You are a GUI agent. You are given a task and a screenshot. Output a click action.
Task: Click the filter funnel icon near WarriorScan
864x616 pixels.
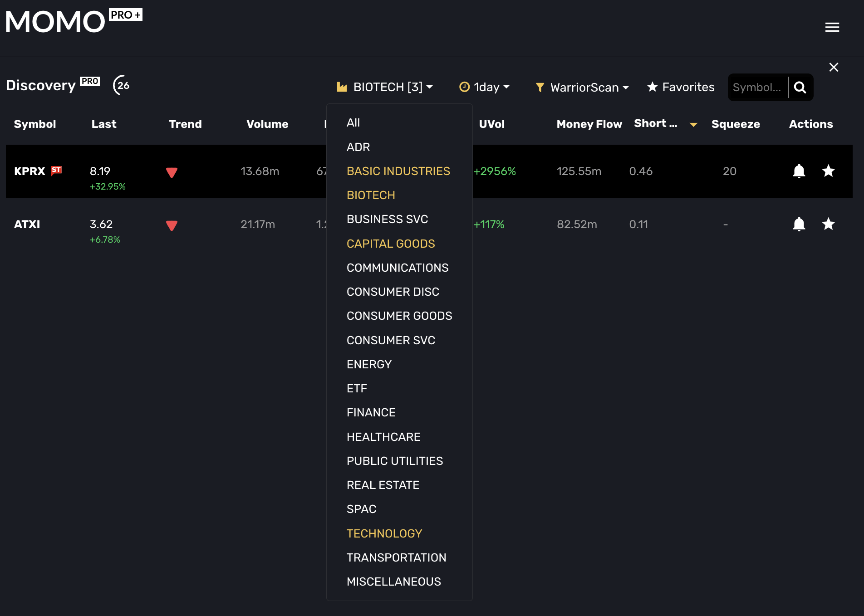click(540, 88)
